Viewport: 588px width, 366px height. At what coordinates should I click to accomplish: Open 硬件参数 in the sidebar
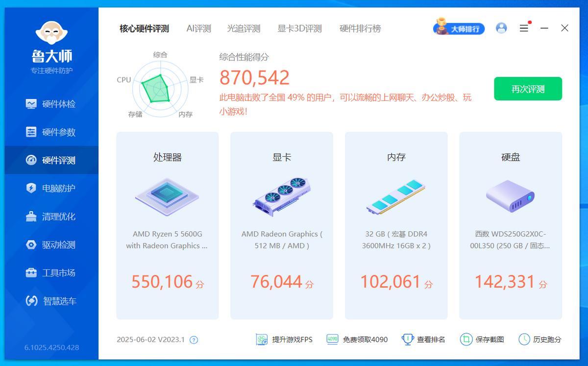pyautogui.click(x=51, y=132)
